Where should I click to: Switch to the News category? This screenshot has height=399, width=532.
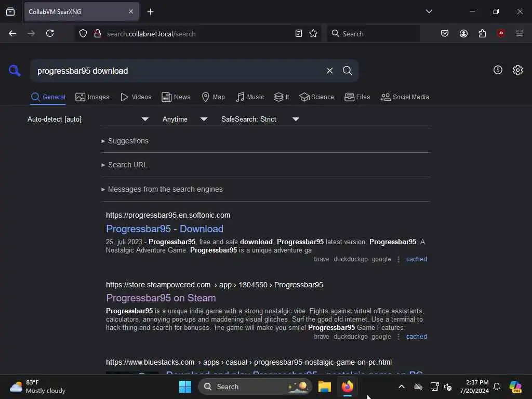pyautogui.click(x=176, y=97)
